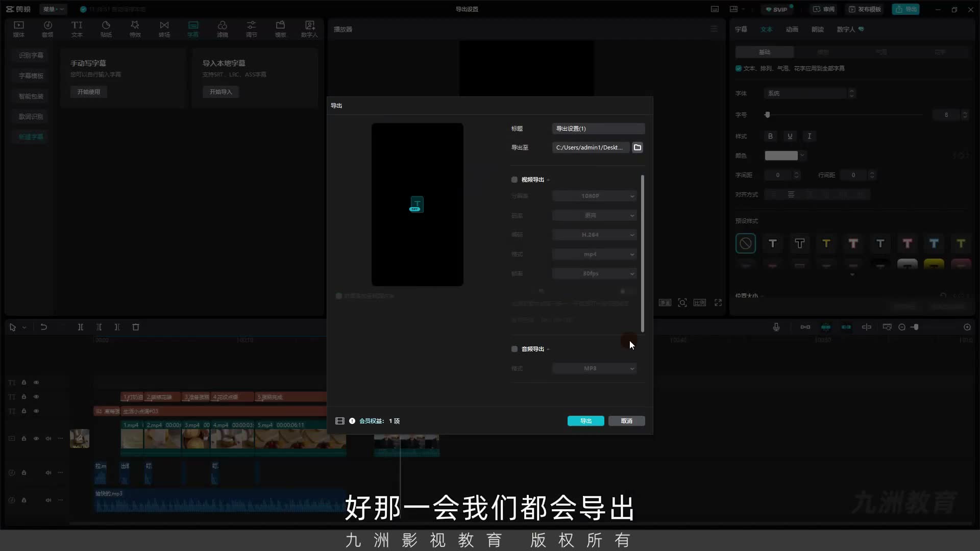The height and width of the screenshot is (551, 980).
Task: Toggle visibility eye of the top text track
Action: pyautogui.click(x=36, y=382)
